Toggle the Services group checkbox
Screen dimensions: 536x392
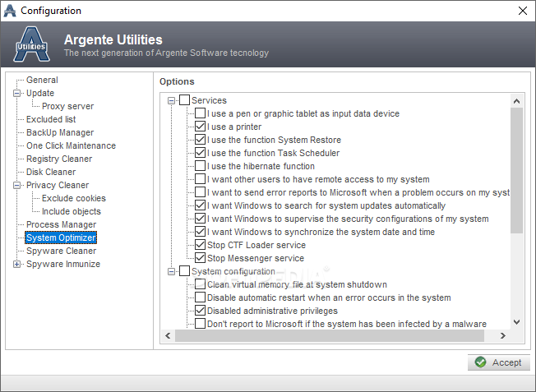point(185,100)
